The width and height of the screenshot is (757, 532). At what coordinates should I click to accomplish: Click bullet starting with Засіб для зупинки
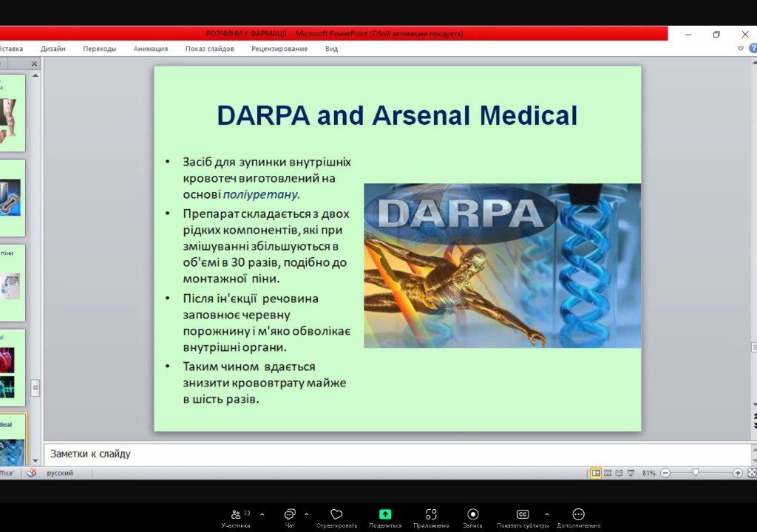(x=267, y=178)
